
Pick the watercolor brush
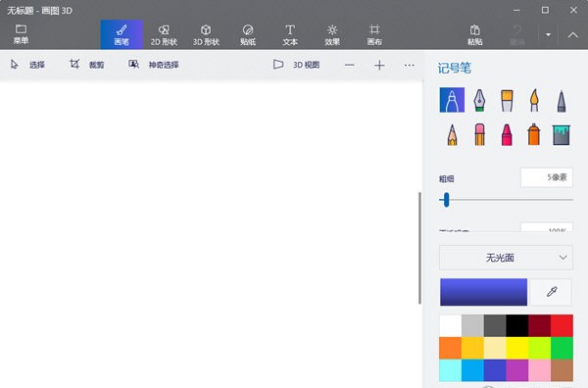click(534, 101)
